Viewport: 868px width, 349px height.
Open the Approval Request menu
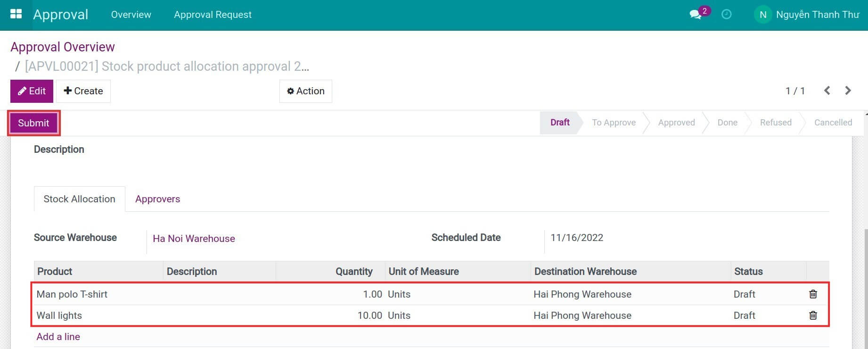click(213, 15)
